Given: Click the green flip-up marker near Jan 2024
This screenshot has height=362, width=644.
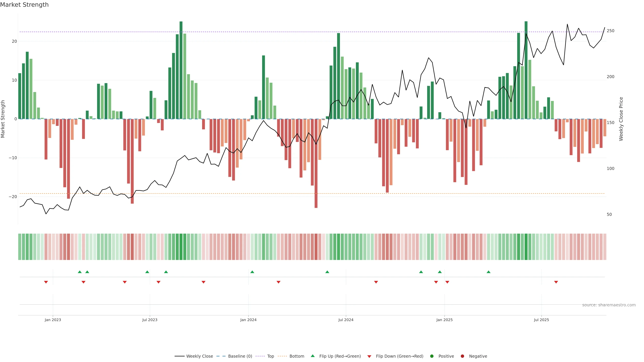Looking at the screenshot, I should pos(252,272).
